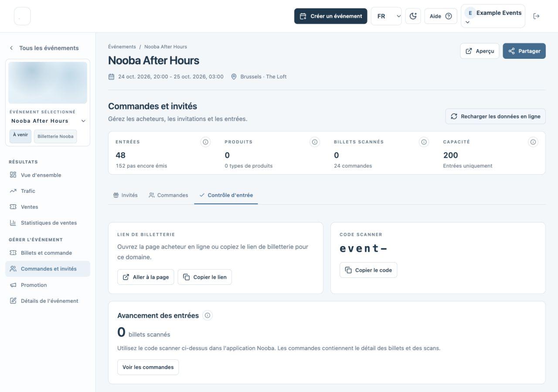Click the logout arrow icon
This screenshot has height=392, width=558.
pyautogui.click(x=537, y=16)
